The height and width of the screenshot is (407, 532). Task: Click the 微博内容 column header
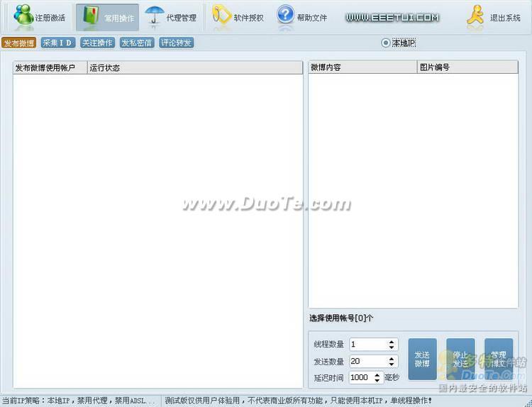click(362, 67)
